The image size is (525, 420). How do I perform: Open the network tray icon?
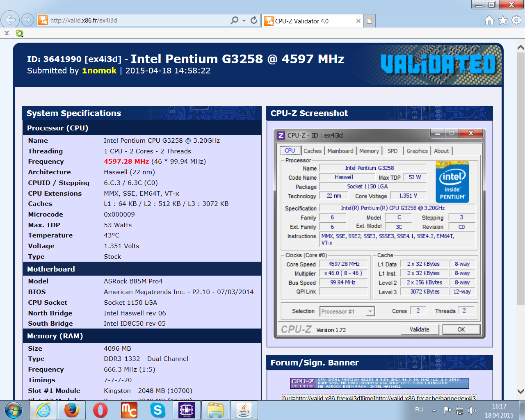click(460, 410)
